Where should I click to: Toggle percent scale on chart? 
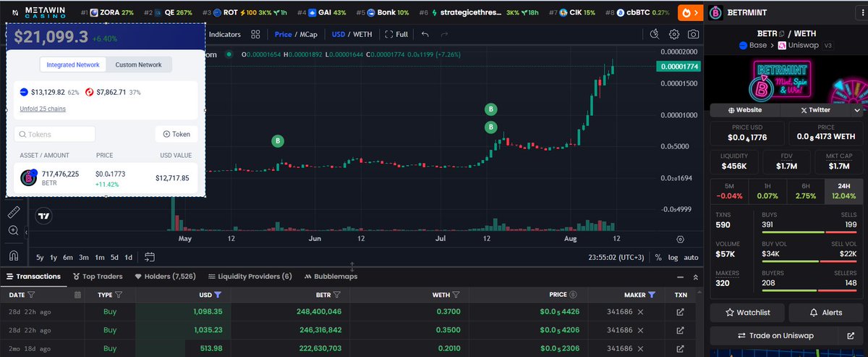[x=658, y=257]
